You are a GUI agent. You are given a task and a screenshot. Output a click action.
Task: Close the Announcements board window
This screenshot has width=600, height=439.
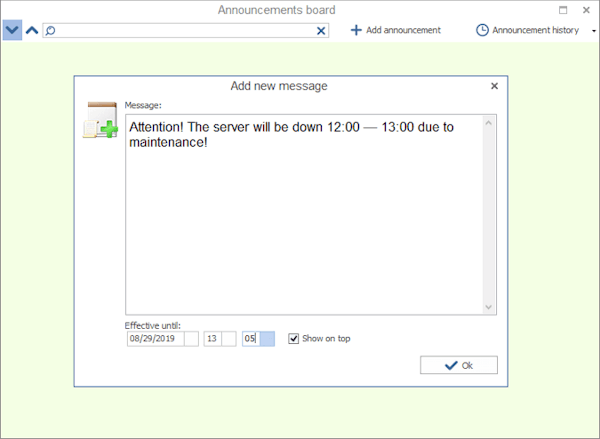point(586,10)
